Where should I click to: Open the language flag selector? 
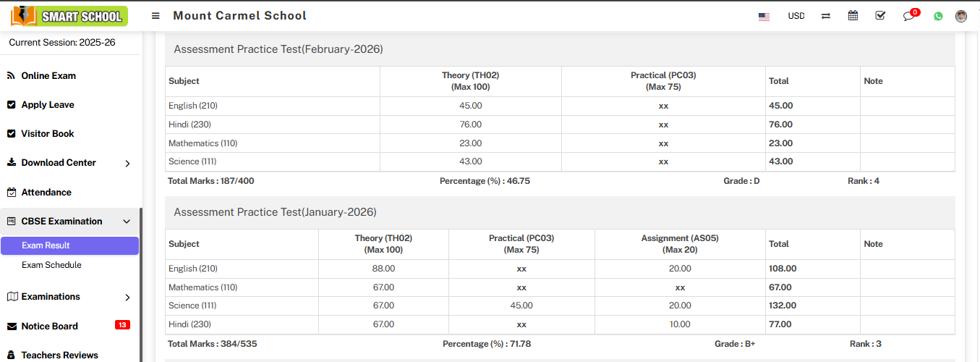pyautogui.click(x=764, y=16)
